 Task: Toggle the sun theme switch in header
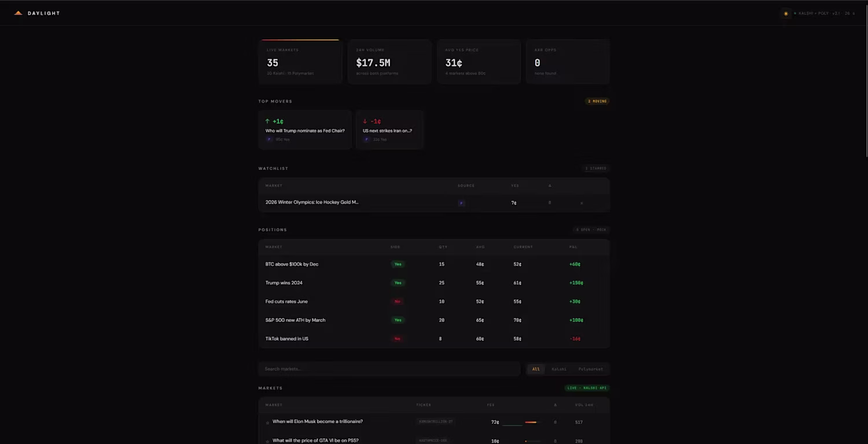786,13
